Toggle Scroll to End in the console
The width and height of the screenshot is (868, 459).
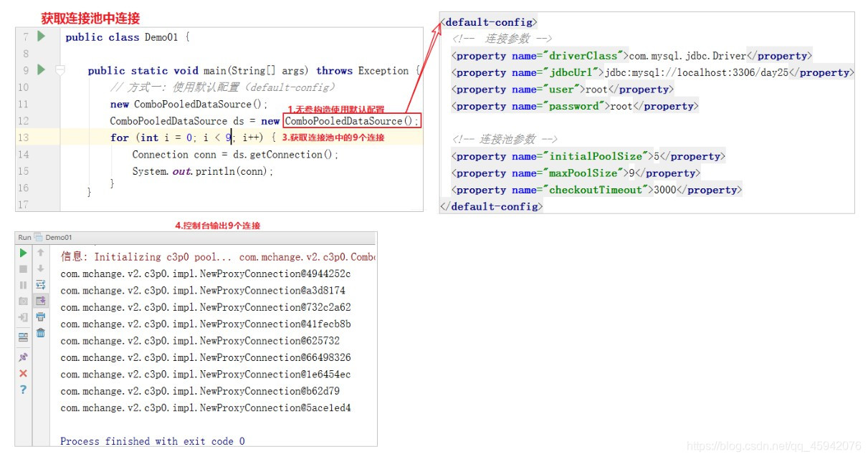click(41, 301)
